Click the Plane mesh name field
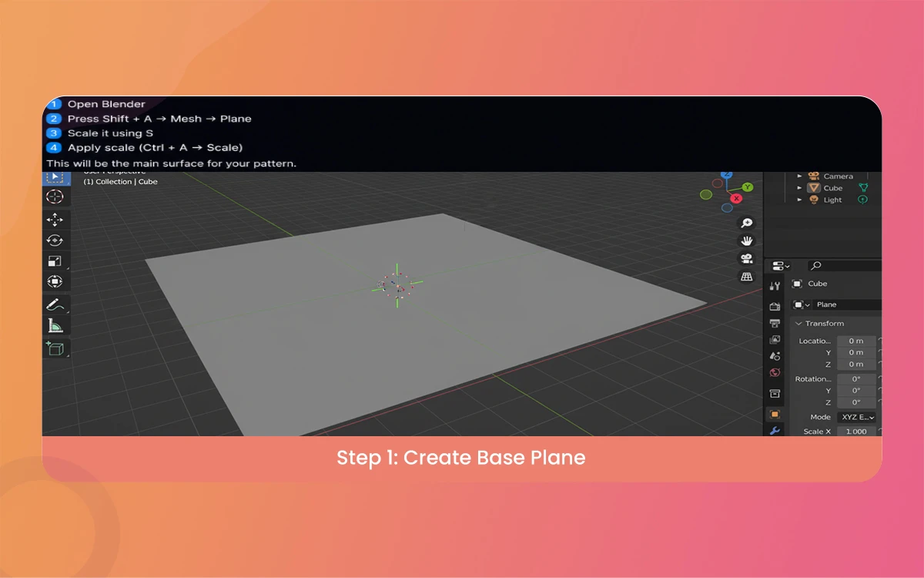The height and width of the screenshot is (578, 924). click(x=843, y=304)
